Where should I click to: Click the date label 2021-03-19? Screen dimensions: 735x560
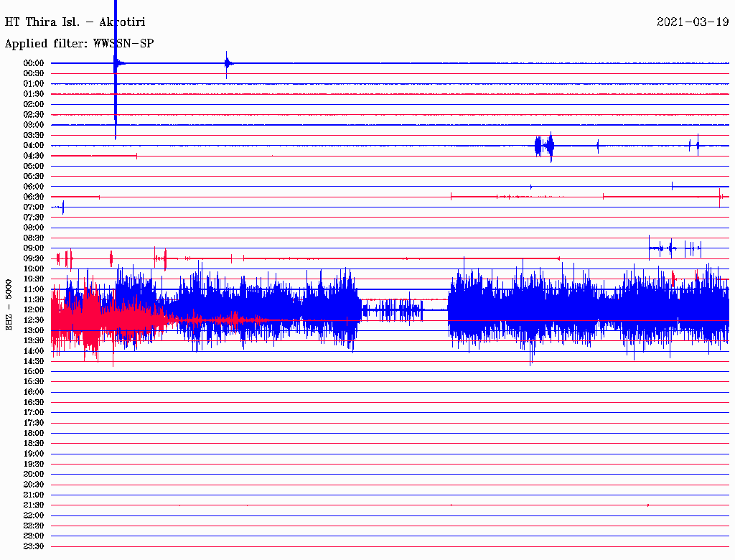pos(693,22)
